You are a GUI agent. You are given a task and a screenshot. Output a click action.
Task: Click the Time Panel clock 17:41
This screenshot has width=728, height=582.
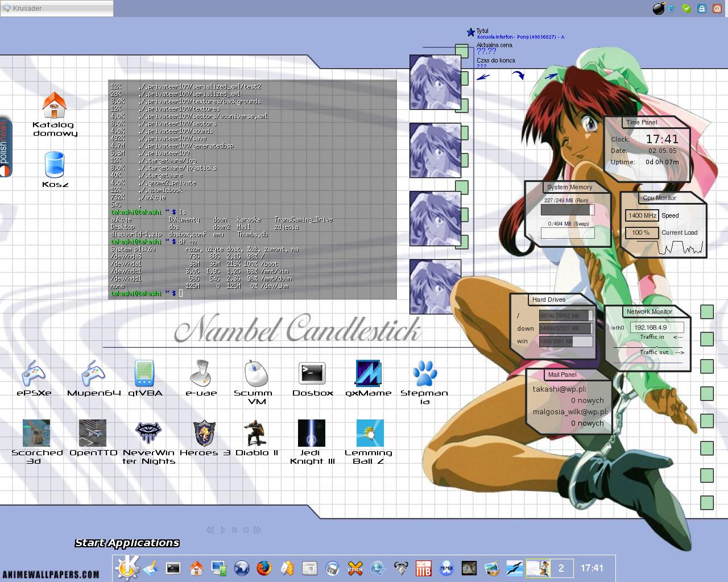click(x=662, y=139)
